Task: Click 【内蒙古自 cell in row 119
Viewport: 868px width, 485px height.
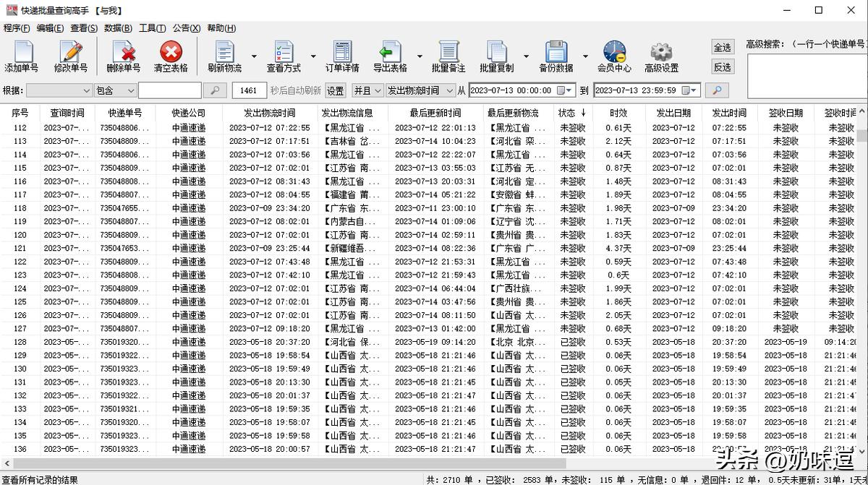Action: 351,222
